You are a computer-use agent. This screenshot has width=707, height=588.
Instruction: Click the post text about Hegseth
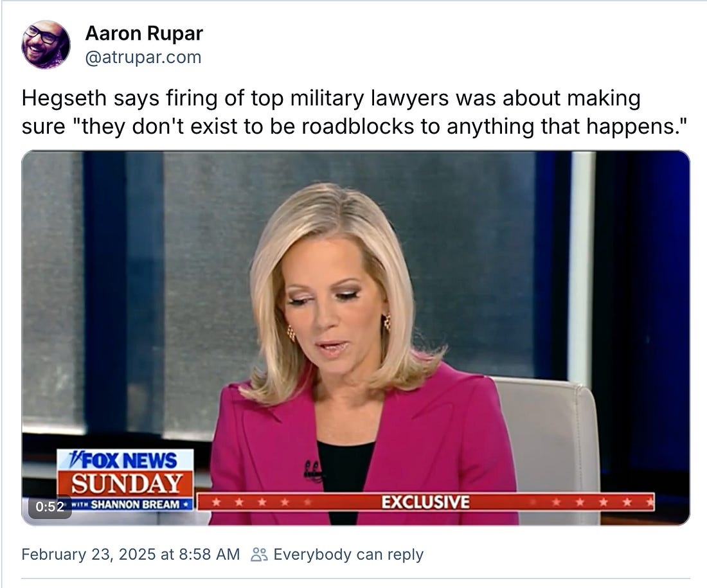click(x=354, y=112)
